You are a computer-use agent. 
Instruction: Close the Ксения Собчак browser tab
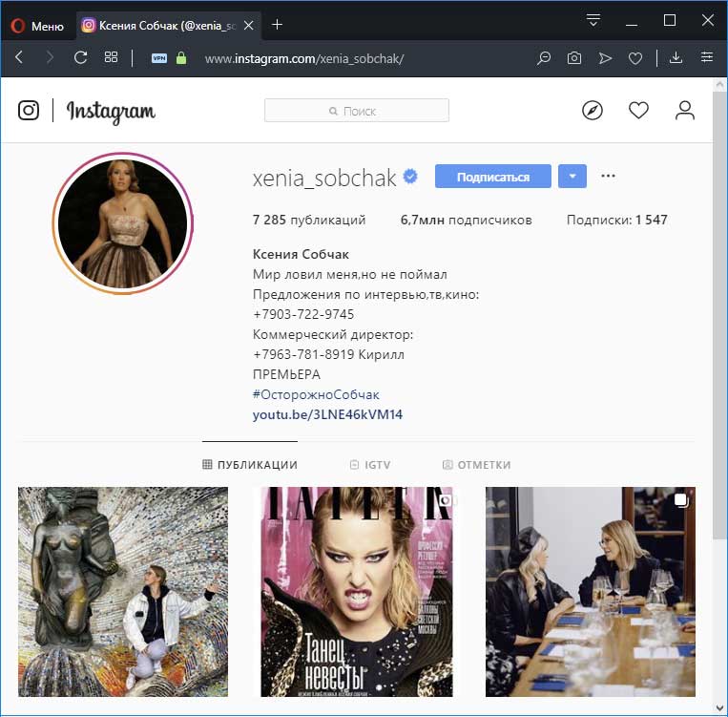point(249,25)
